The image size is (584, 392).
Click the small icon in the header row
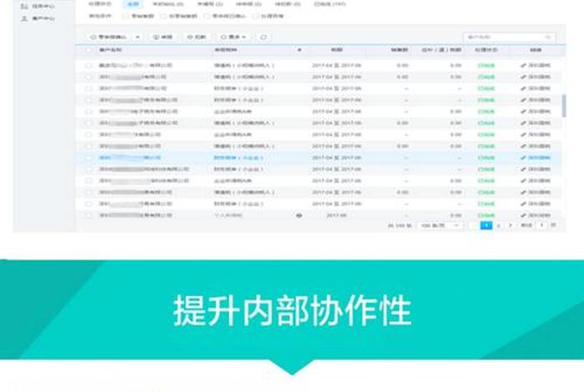click(299, 50)
